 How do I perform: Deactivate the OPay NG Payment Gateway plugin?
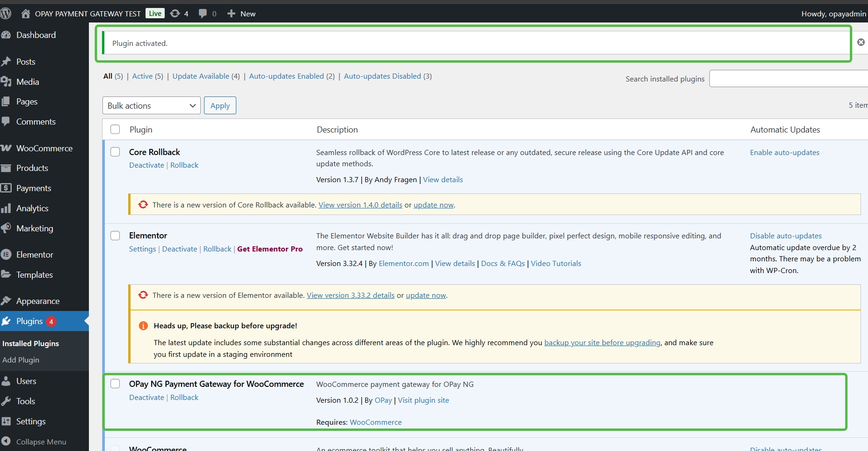pyautogui.click(x=146, y=397)
